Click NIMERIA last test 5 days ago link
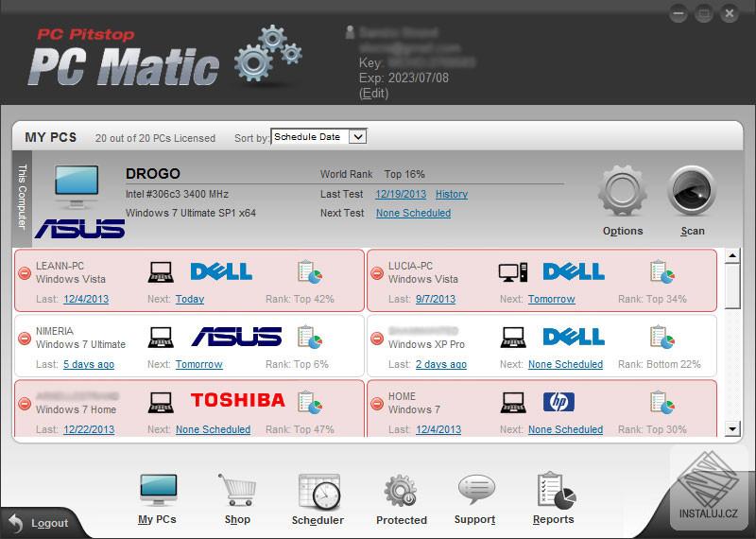The image size is (756, 539). (89, 364)
